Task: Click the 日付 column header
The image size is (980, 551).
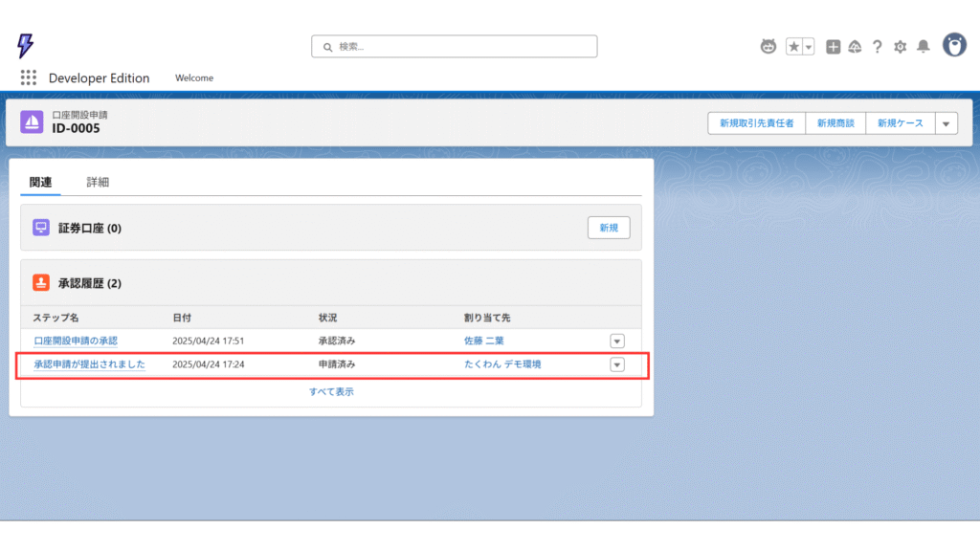Action: click(182, 318)
